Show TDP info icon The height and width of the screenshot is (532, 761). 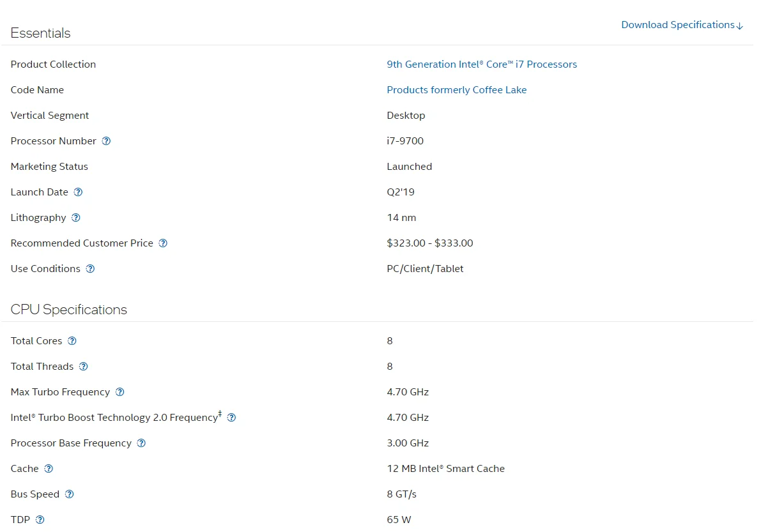[x=40, y=520]
